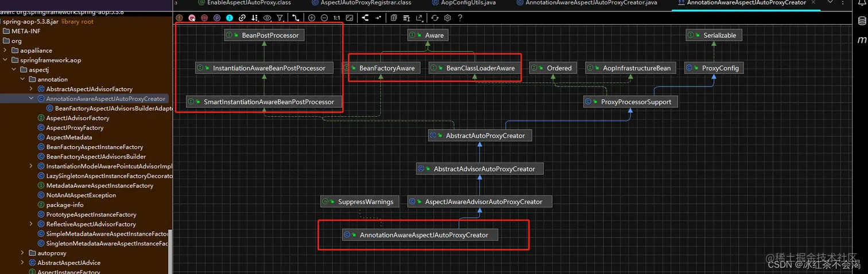The image size is (868, 274).
Task: Toggle showing inner classes in the diagram
Action: 230,18
